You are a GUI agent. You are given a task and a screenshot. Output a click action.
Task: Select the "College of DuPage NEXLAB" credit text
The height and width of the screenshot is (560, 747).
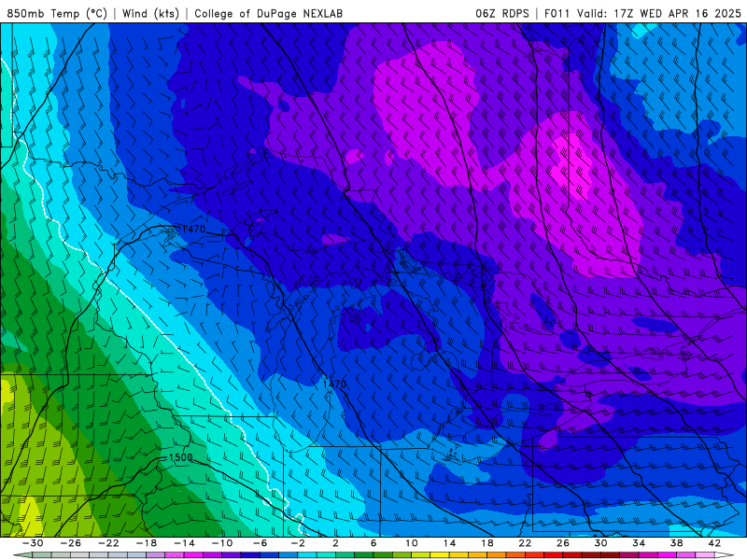268,13
